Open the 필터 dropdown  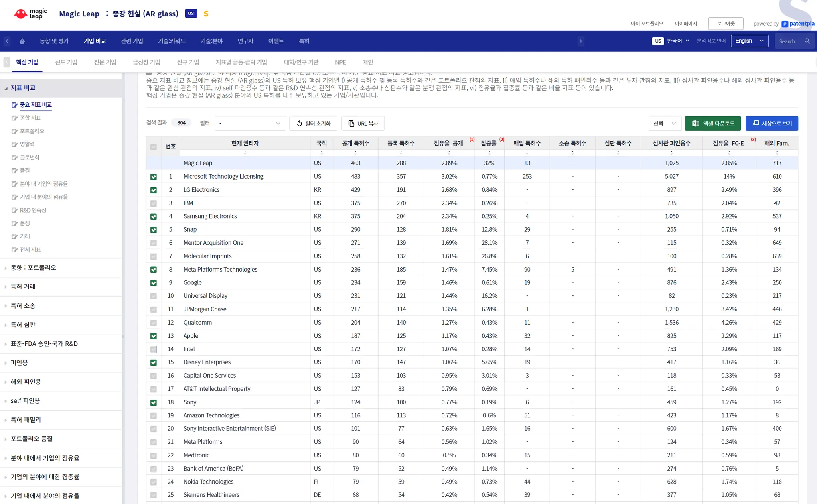click(250, 124)
